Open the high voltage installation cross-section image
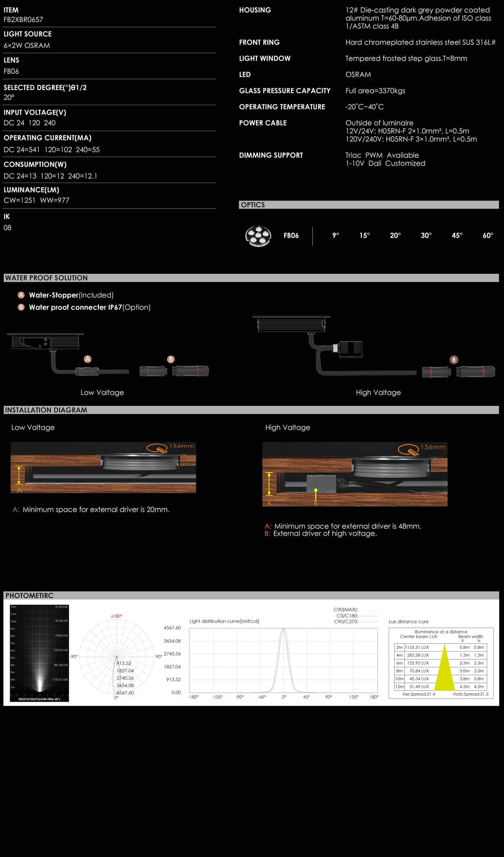 [355, 474]
